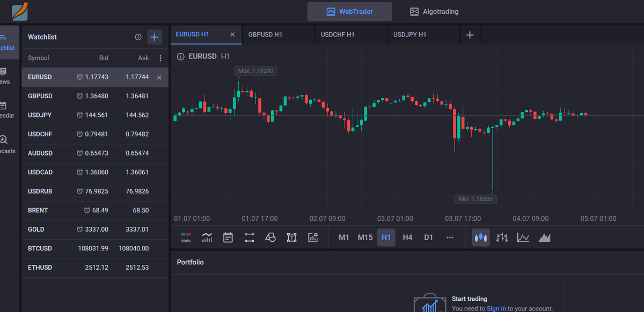
Task: Choose the area chart type
Action: (545, 237)
